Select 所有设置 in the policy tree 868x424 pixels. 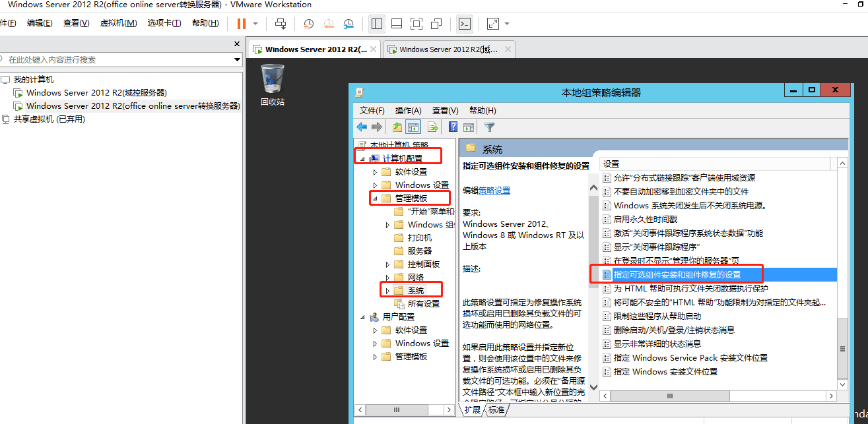(424, 304)
